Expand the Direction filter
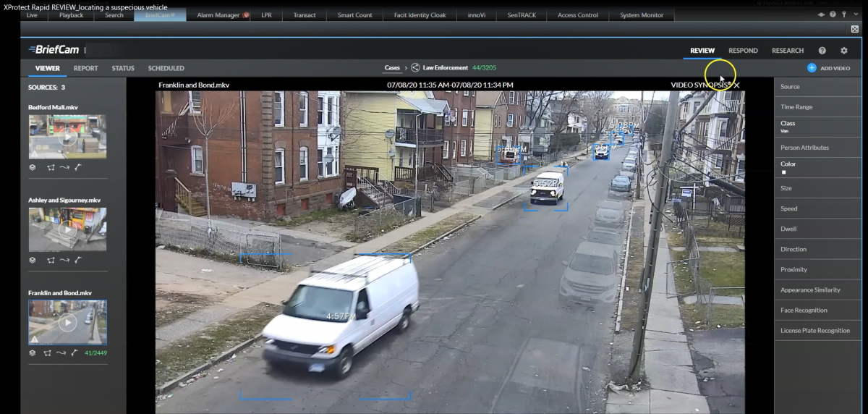This screenshot has height=414, width=868. point(818,249)
